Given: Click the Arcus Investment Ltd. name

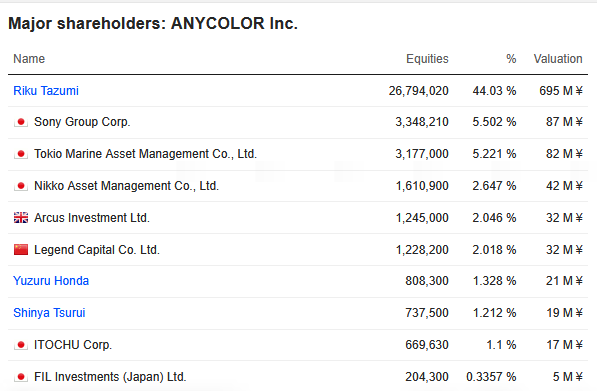Looking at the screenshot, I should pyautogui.click(x=92, y=218).
